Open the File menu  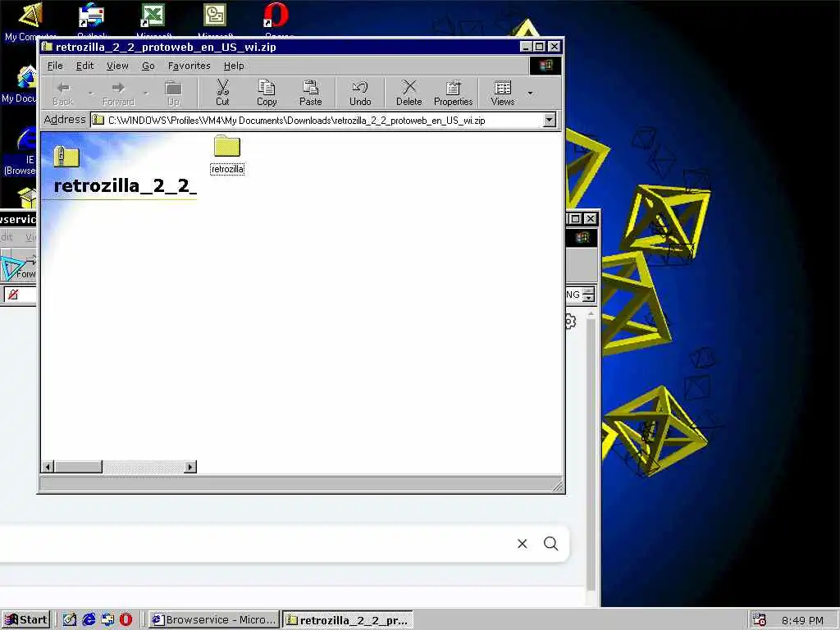55,66
